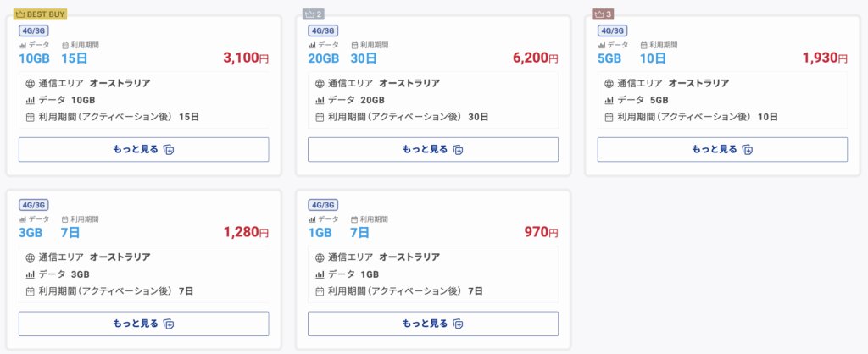Click data bars icon in 5GB plan details
The width and height of the screenshot is (868, 354).
tap(609, 100)
